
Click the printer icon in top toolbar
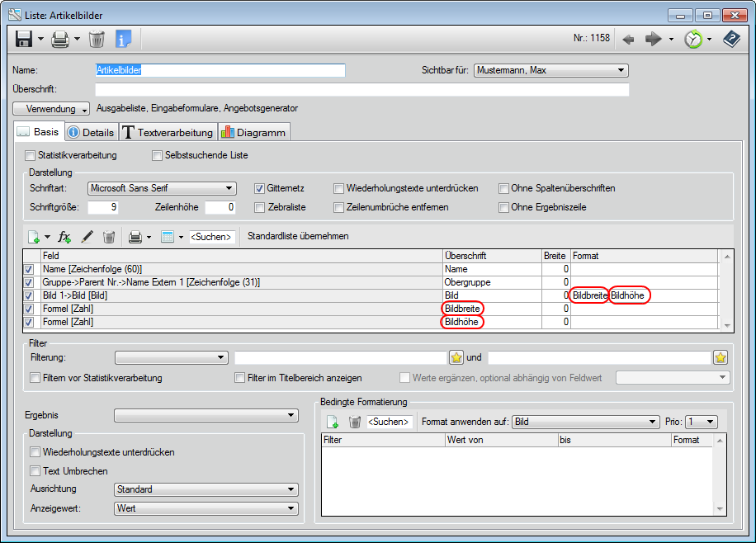pyautogui.click(x=59, y=39)
